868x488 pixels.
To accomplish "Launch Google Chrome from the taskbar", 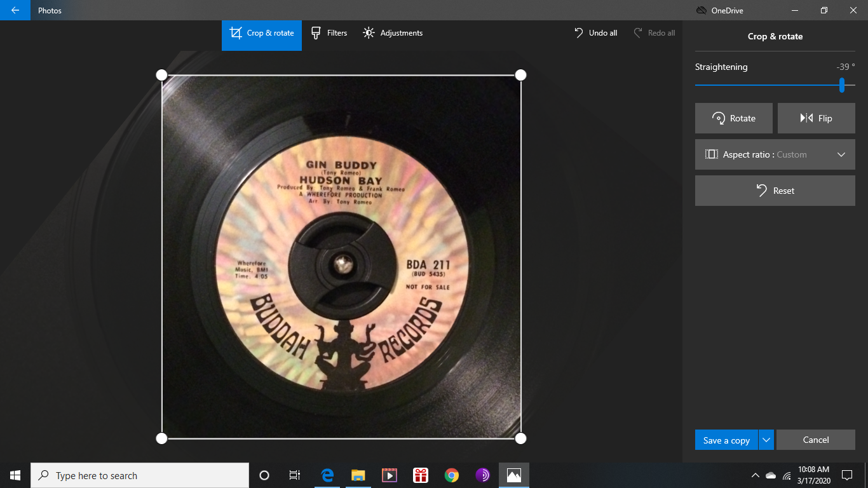I will (452, 475).
